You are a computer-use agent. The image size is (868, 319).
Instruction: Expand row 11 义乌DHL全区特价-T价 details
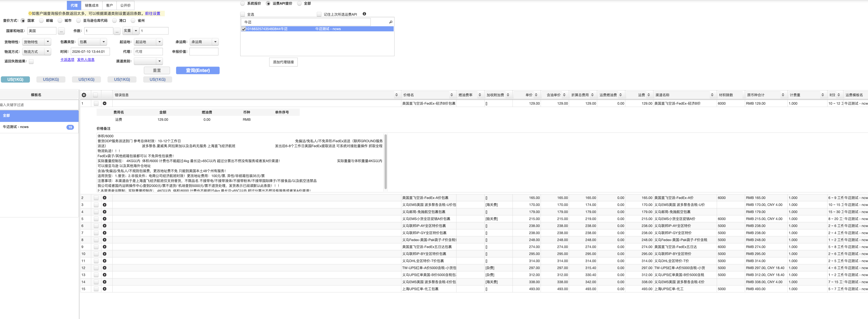tap(104, 261)
